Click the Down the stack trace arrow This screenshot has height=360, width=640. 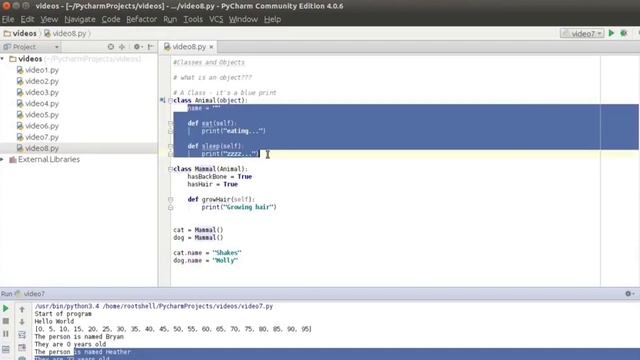(x=22, y=322)
